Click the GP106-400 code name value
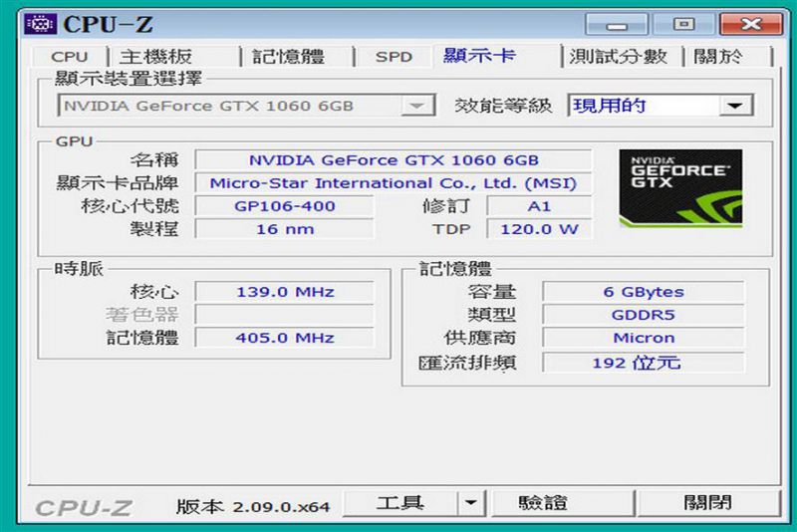The width and height of the screenshot is (797, 532). (285, 206)
